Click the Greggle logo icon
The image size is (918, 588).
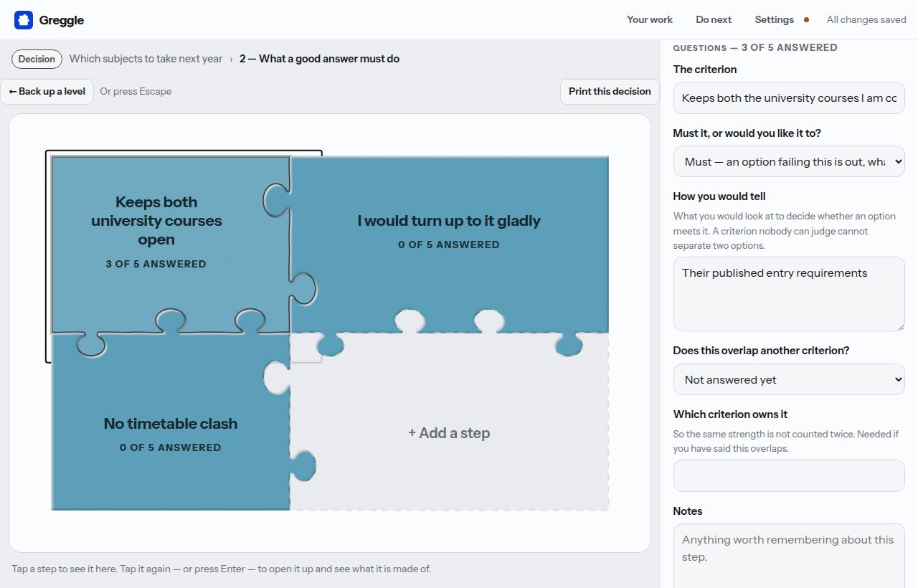[x=24, y=20]
